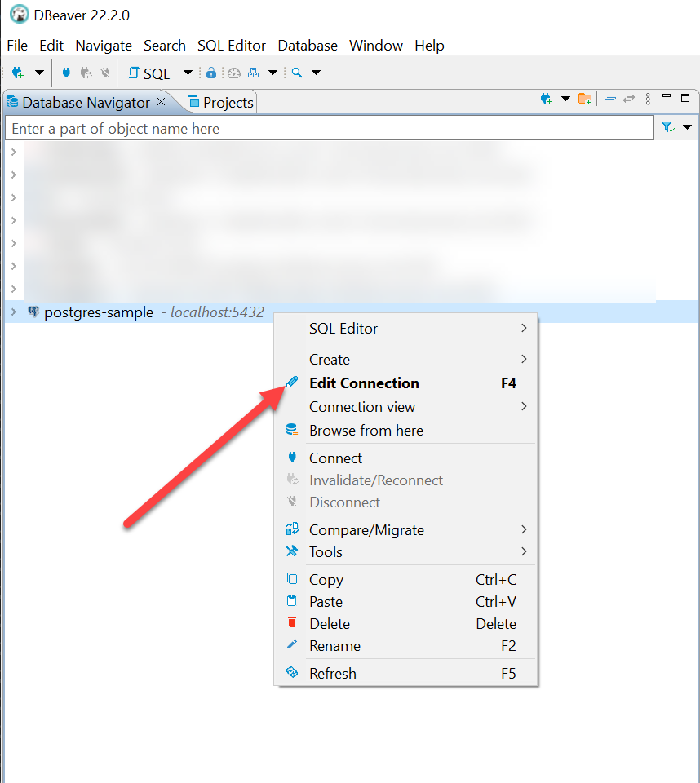Click the grey dashboard gauge icon
Viewport: 700px width, 783px height.
point(234,73)
